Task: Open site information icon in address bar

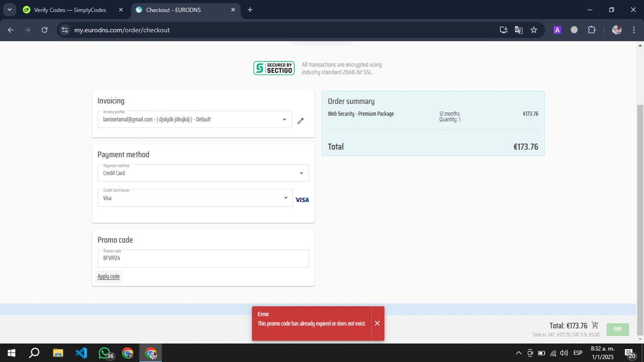Action: (x=65, y=30)
